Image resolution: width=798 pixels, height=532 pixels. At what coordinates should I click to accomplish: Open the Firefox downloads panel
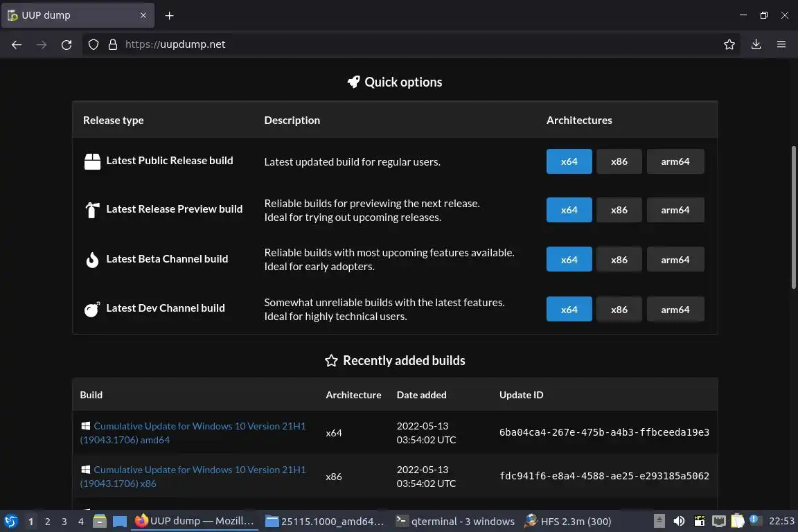tap(756, 44)
